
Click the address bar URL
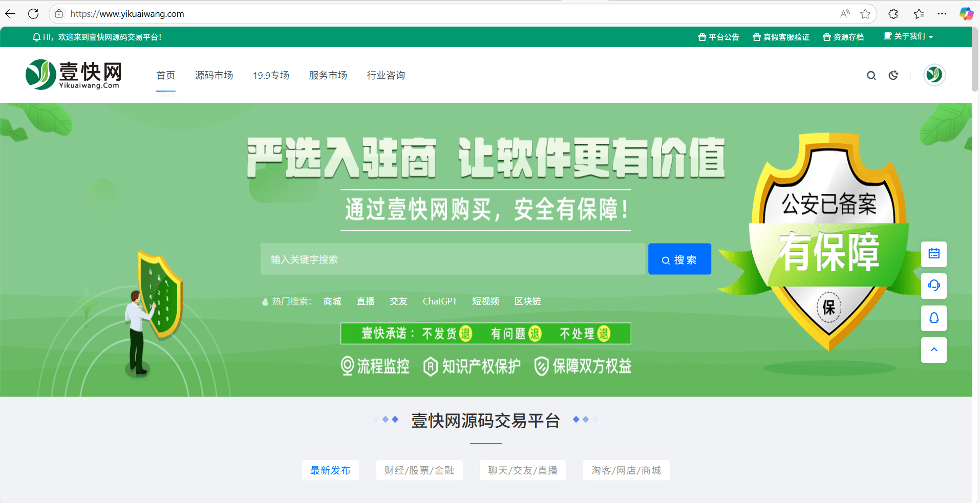127,14
